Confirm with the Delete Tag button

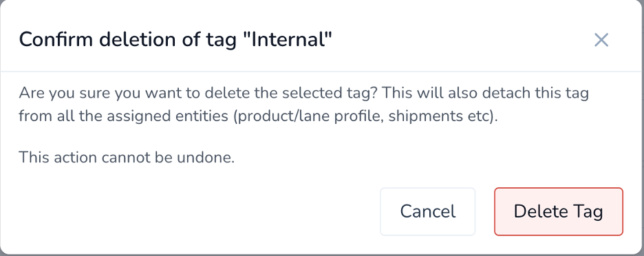tap(559, 212)
